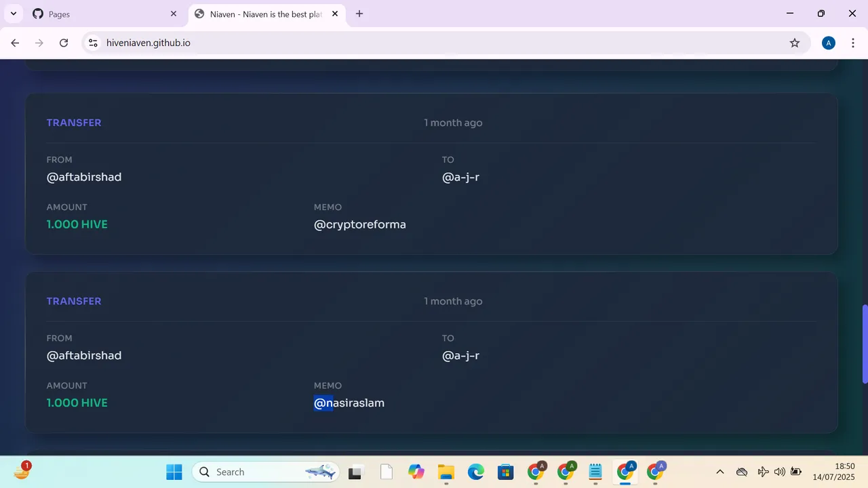Open a new browser tab
Viewport: 868px width, 488px height.
click(x=359, y=14)
